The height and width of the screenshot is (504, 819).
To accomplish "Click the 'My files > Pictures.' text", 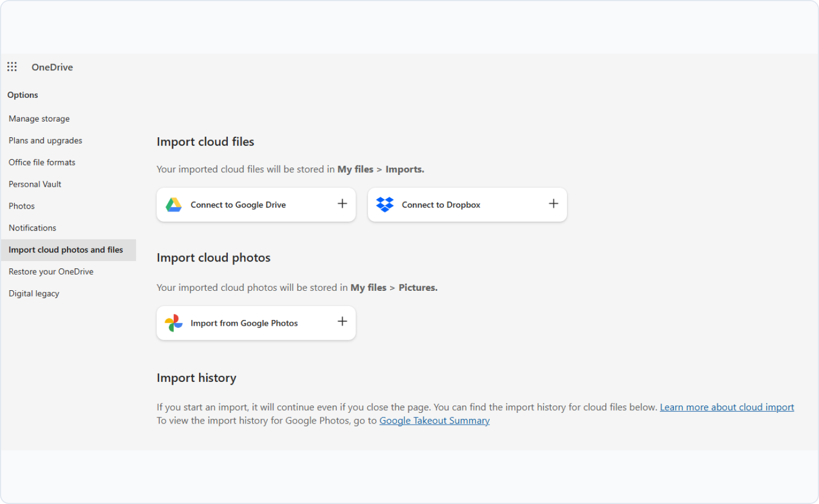I will [x=394, y=287].
